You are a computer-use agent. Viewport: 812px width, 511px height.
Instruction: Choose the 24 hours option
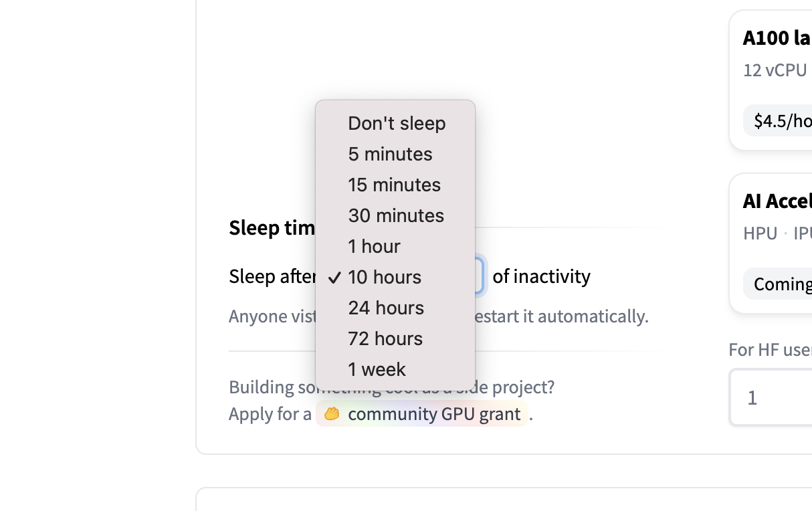386,308
